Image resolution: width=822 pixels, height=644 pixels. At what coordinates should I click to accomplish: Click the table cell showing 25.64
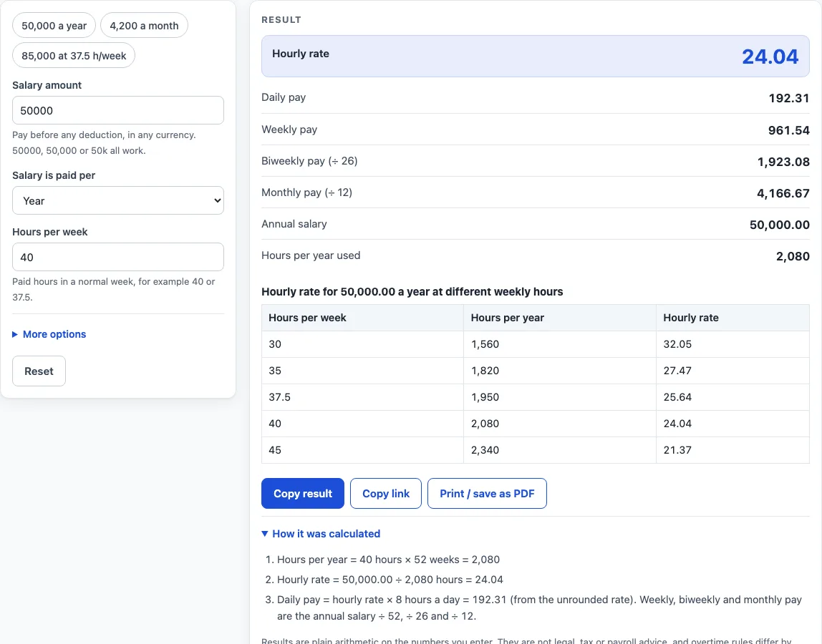pos(732,397)
